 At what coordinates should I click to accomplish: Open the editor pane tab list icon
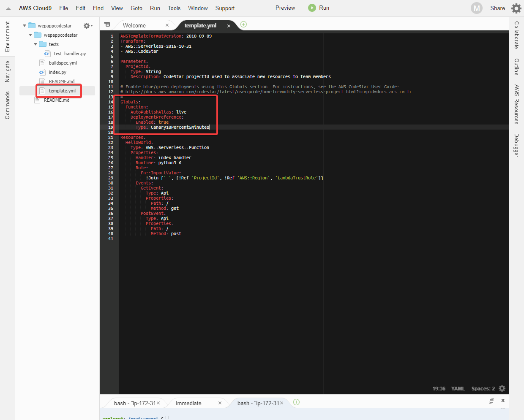click(x=107, y=24)
